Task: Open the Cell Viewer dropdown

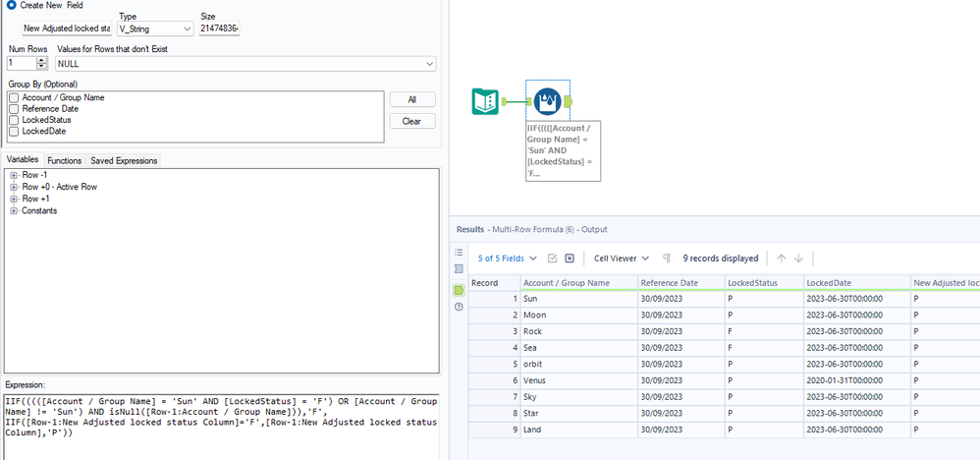Action: [x=622, y=259]
